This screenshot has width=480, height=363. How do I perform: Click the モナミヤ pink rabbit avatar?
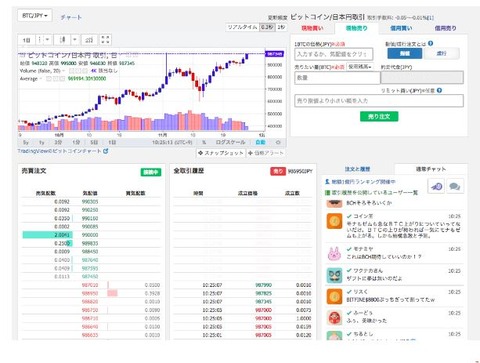(334, 254)
